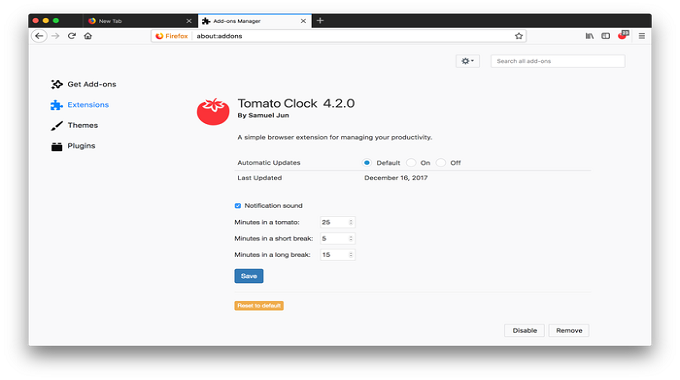The width and height of the screenshot is (680, 380).
Task: Click the yellow macOS minimize button
Action: (46, 20)
